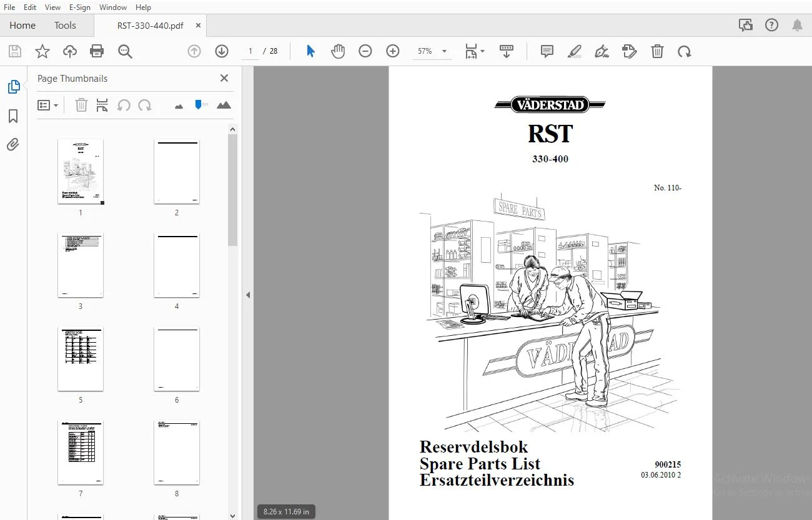Open the help question mark icon
Image resolution: width=812 pixels, height=520 pixels.
(772, 25)
